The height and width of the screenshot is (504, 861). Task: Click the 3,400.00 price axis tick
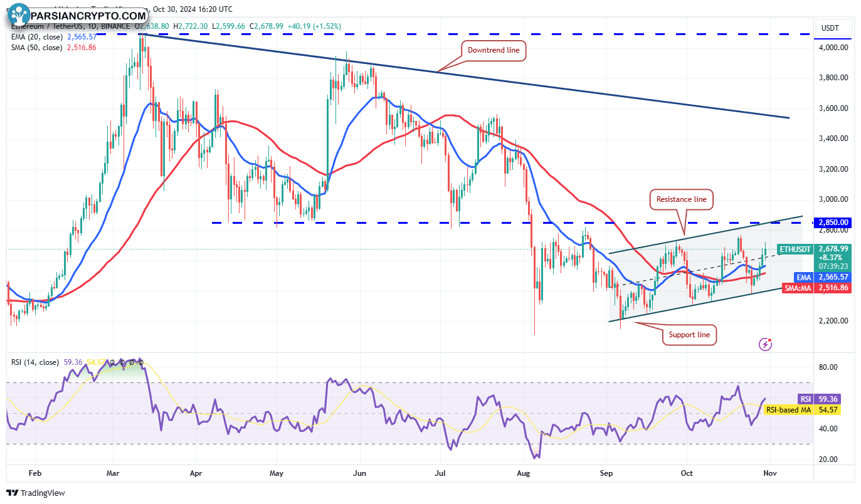click(833, 139)
